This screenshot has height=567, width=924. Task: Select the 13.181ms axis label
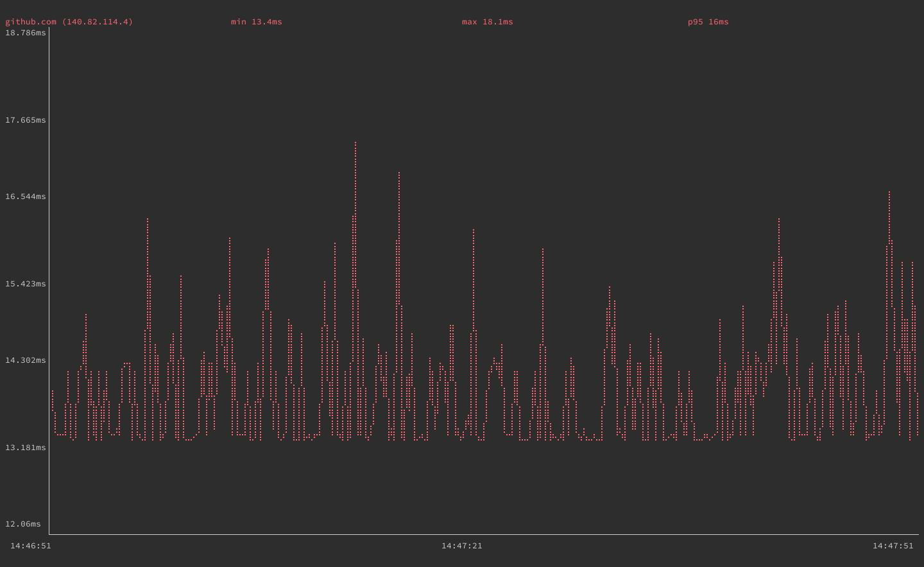25,448
